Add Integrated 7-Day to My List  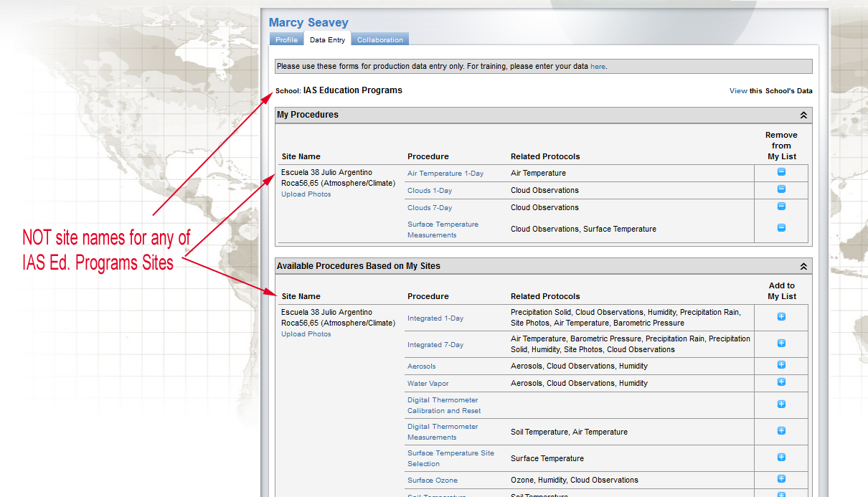pos(781,344)
